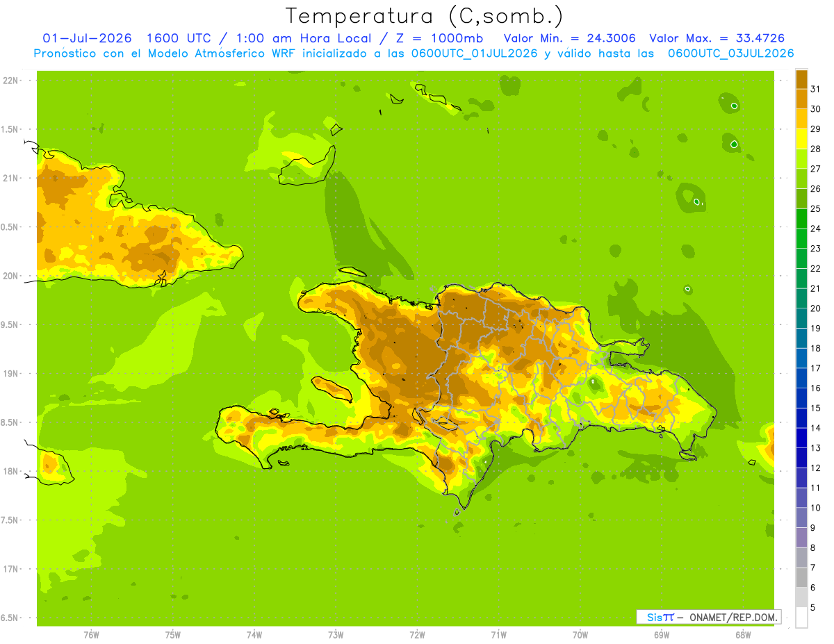The image size is (834, 644).
Task: Click the '16' colorbar label
Action: 816,388
